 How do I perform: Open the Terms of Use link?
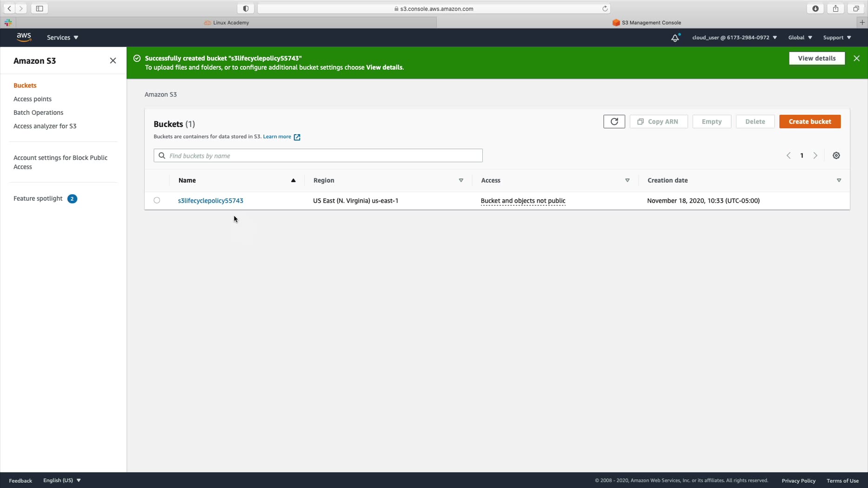[842, 481]
